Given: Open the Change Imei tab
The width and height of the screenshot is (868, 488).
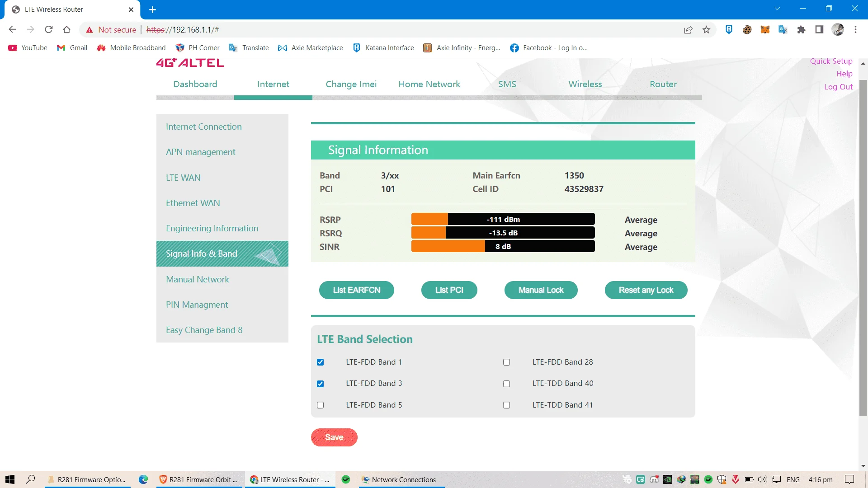Looking at the screenshot, I should (x=351, y=84).
